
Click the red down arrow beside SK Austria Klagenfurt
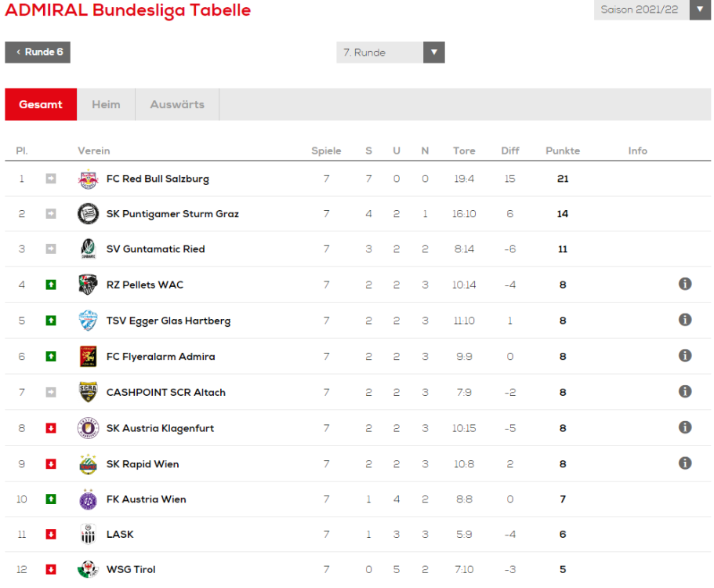pyautogui.click(x=51, y=428)
